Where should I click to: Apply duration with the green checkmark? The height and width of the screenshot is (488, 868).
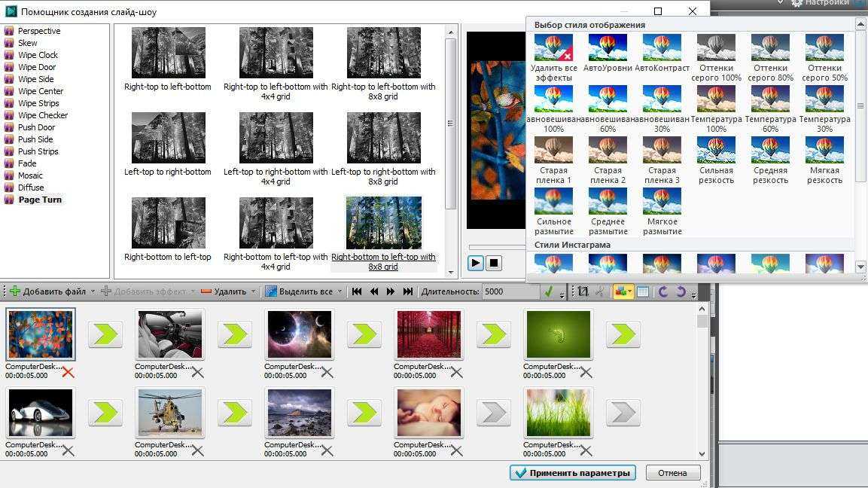550,291
